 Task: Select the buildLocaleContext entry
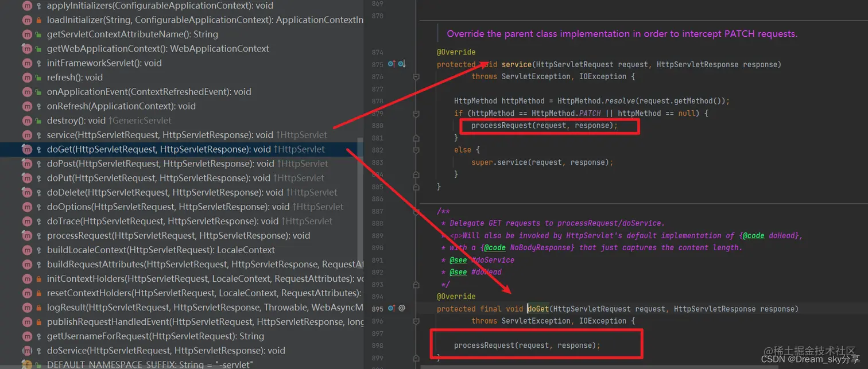161,250
